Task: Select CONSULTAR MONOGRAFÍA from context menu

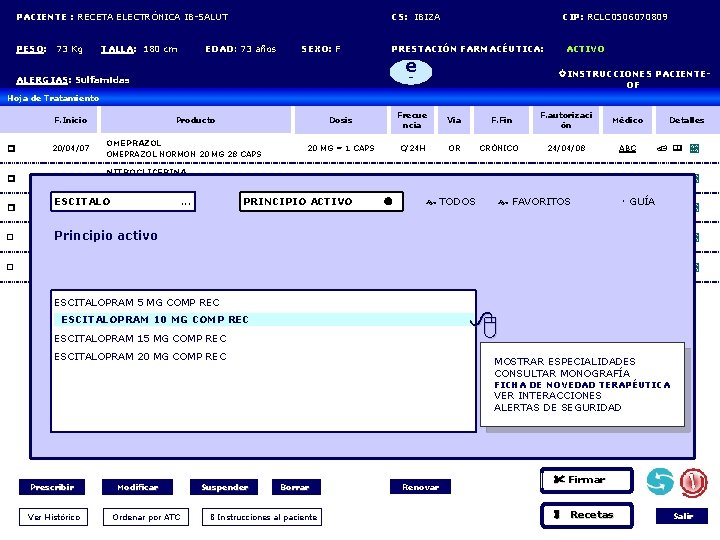Action: (562, 373)
